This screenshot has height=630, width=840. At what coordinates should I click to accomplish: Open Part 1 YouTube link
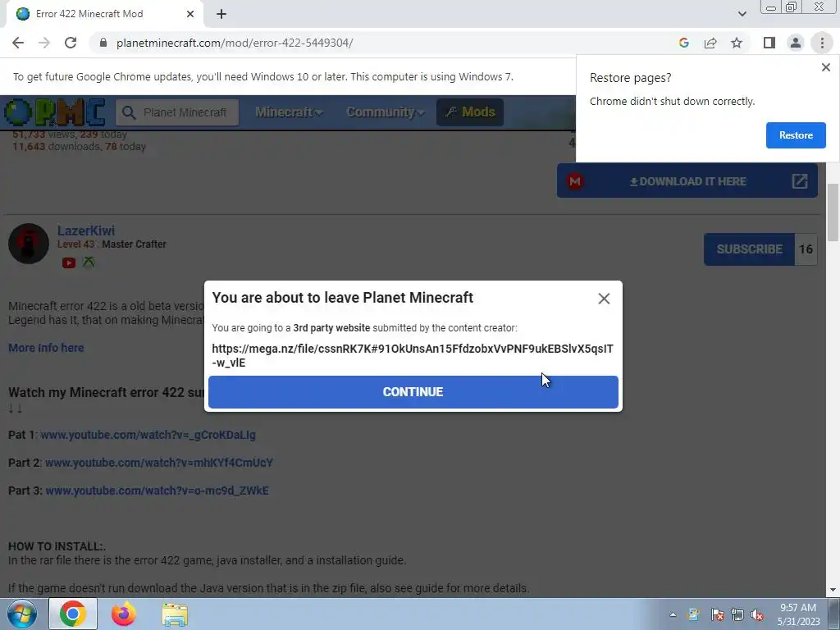pos(148,435)
